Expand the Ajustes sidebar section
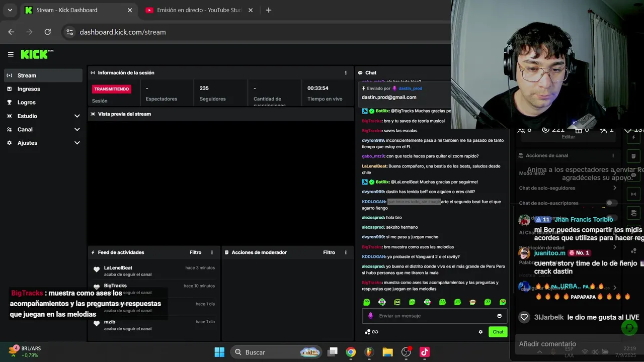644x362 pixels. tap(43, 143)
